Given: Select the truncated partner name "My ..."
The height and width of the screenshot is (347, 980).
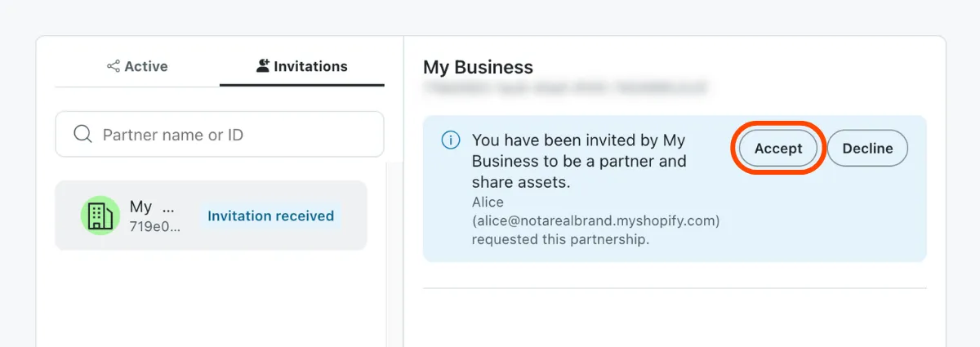Looking at the screenshot, I should pyautogui.click(x=152, y=207).
